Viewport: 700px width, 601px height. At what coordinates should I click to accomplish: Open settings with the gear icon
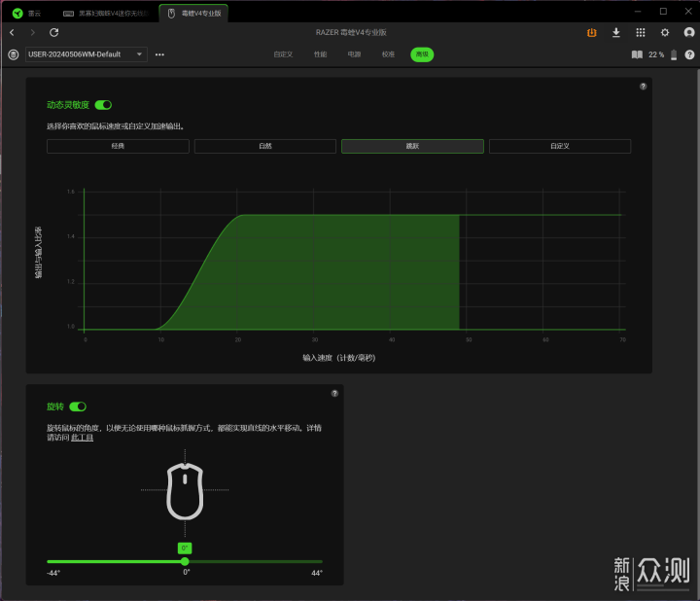click(665, 33)
